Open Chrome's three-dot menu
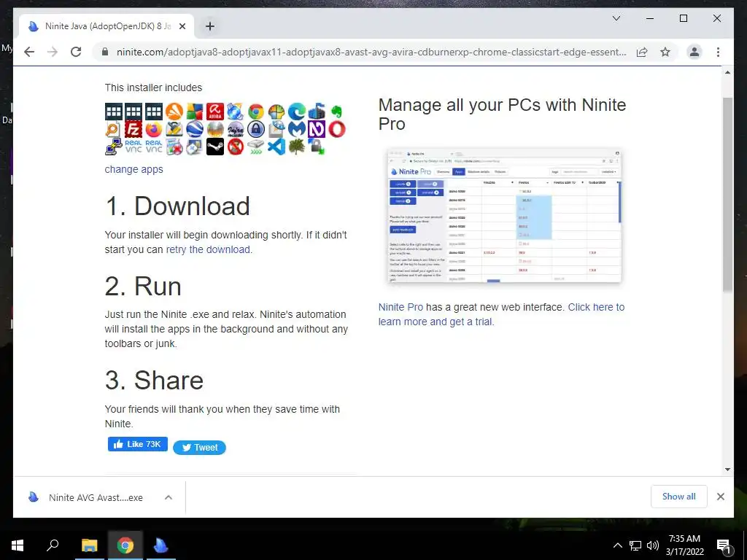Viewport: 747px width, 560px height. 718,52
